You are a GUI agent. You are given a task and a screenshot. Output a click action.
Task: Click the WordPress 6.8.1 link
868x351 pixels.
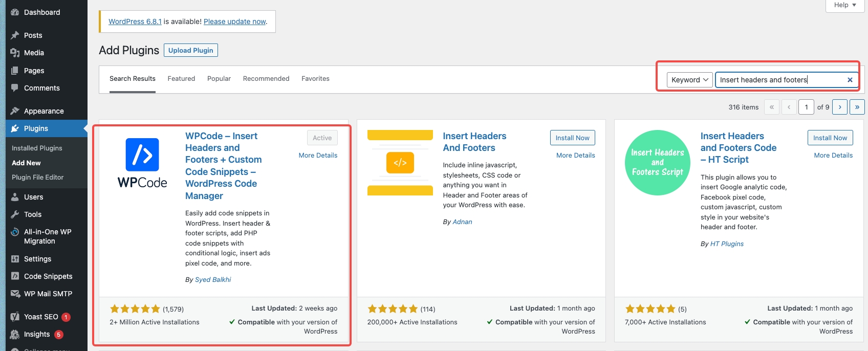click(x=135, y=21)
